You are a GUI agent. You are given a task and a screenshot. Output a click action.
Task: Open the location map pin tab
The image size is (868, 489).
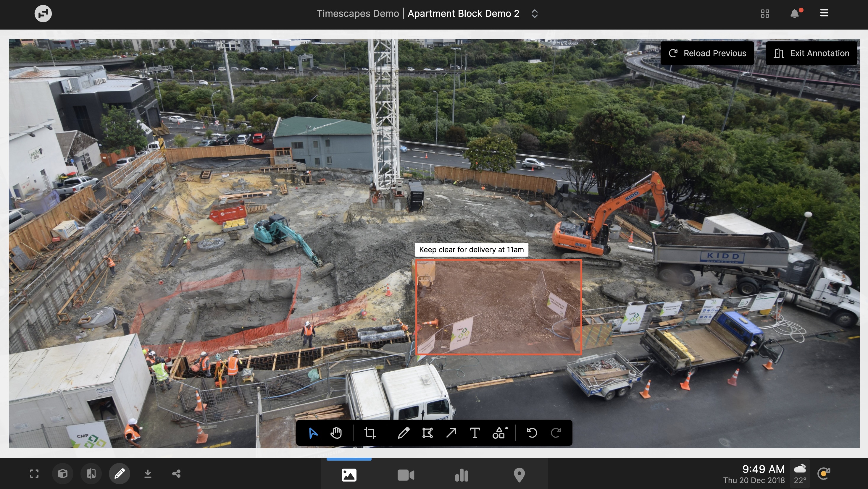[519, 475]
